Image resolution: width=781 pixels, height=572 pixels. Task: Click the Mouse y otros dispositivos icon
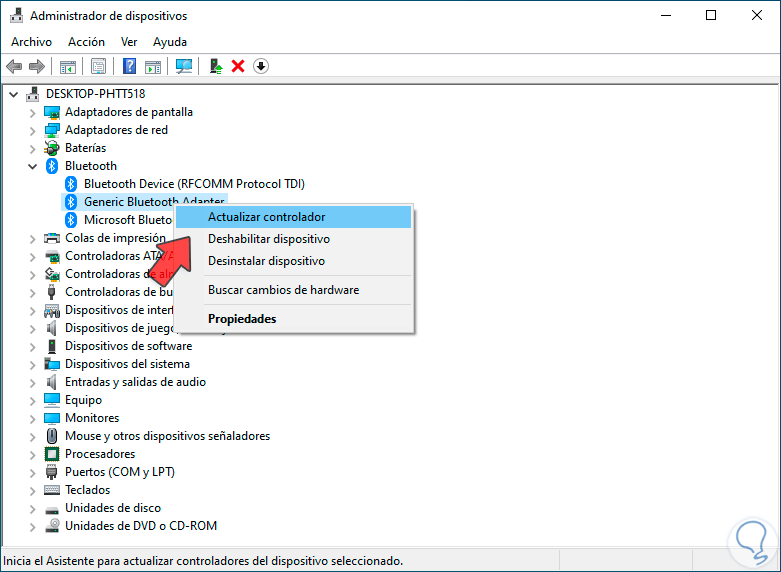(52, 436)
